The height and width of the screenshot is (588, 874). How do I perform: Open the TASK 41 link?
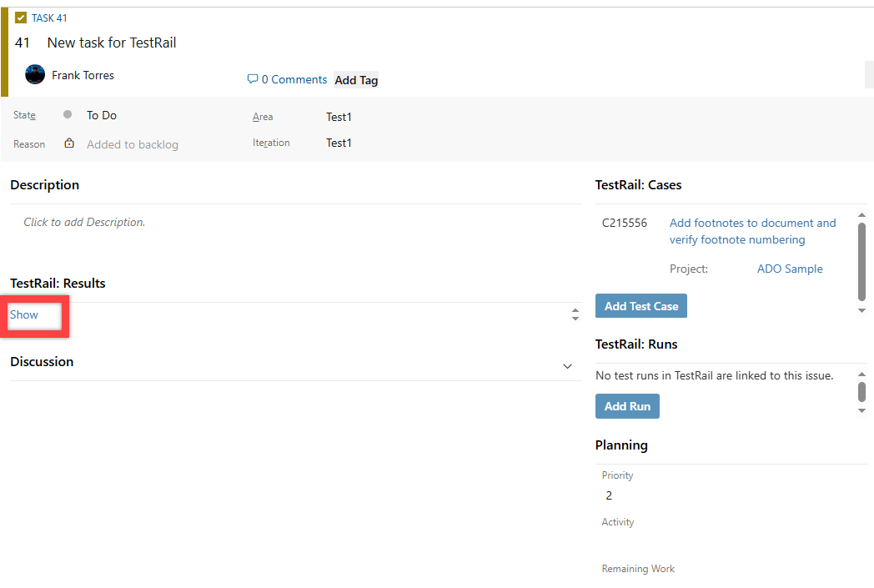tap(49, 18)
